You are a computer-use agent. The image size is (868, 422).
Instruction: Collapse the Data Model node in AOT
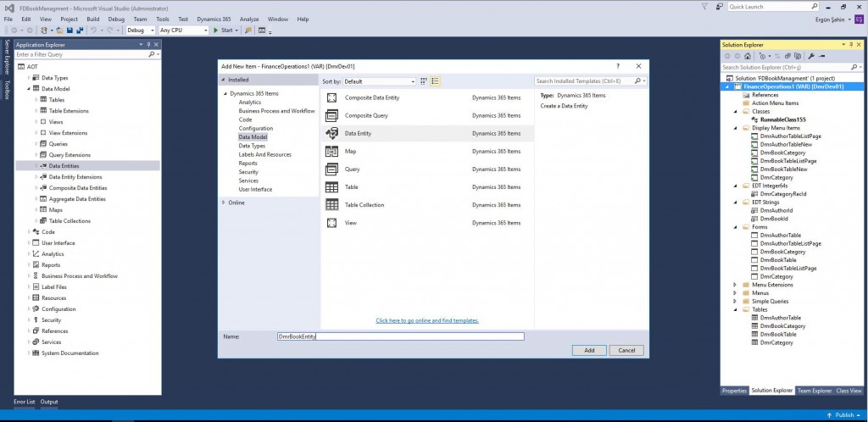coord(30,89)
